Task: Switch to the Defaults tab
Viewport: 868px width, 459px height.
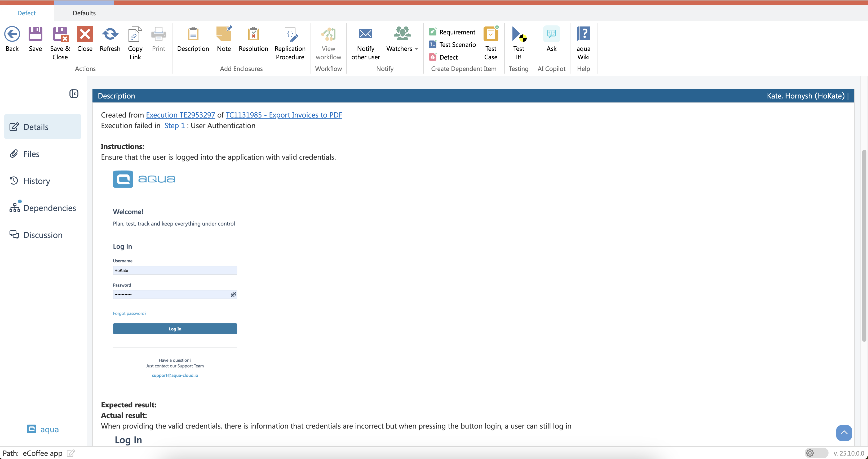Action: [84, 13]
